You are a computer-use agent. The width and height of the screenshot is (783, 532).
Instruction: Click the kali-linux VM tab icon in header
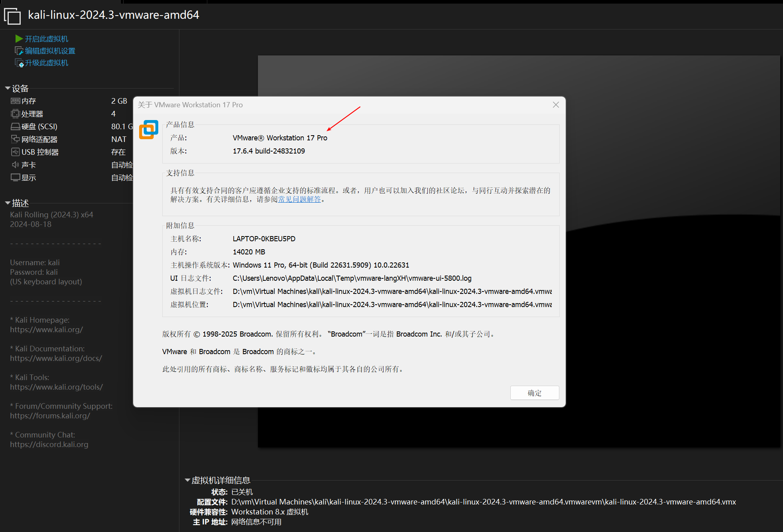point(12,16)
